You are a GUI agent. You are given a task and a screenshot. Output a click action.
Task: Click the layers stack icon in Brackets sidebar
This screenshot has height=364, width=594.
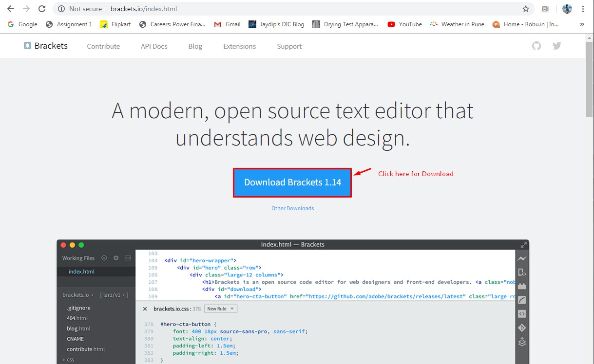pyautogui.click(x=522, y=342)
